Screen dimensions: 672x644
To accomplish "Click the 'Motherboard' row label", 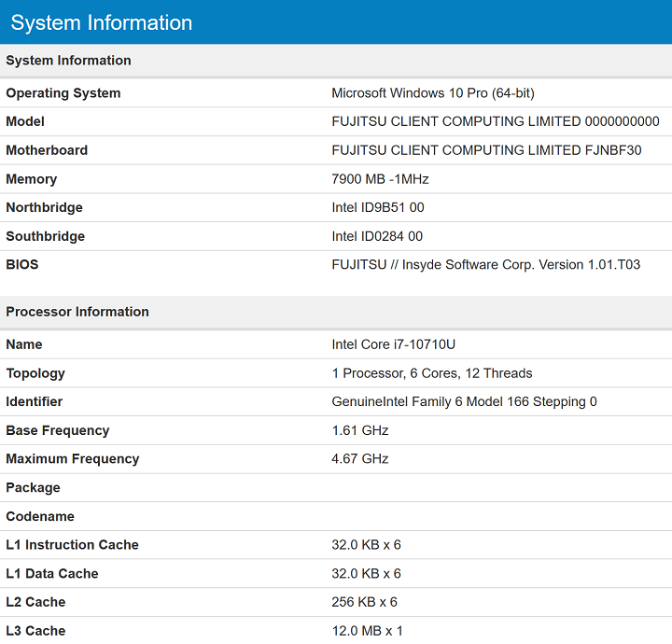I will (47, 150).
